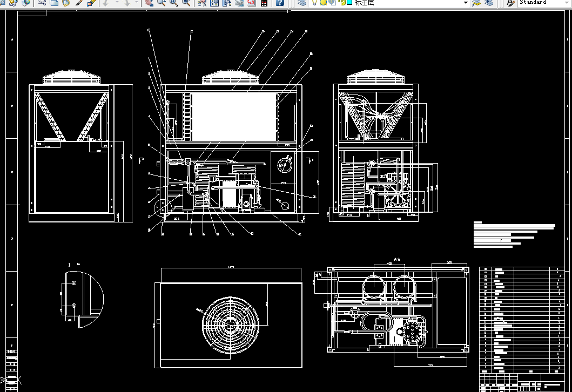The width and height of the screenshot is (572, 392).
Task: Open the Layer Properties Manager icon
Action: (302, 3)
